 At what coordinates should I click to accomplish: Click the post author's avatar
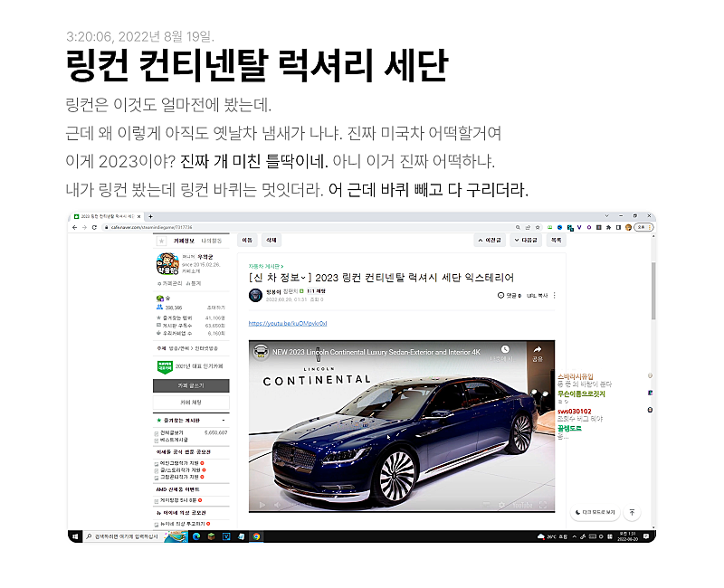(x=255, y=296)
